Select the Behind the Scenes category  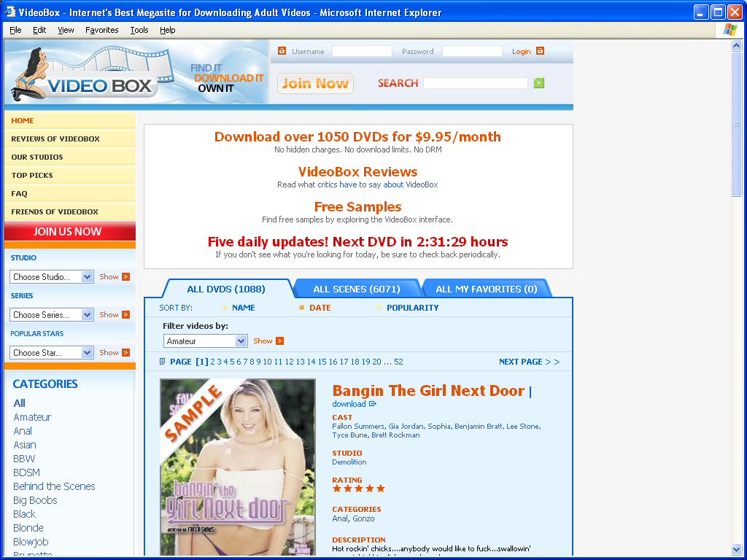point(54,486)
